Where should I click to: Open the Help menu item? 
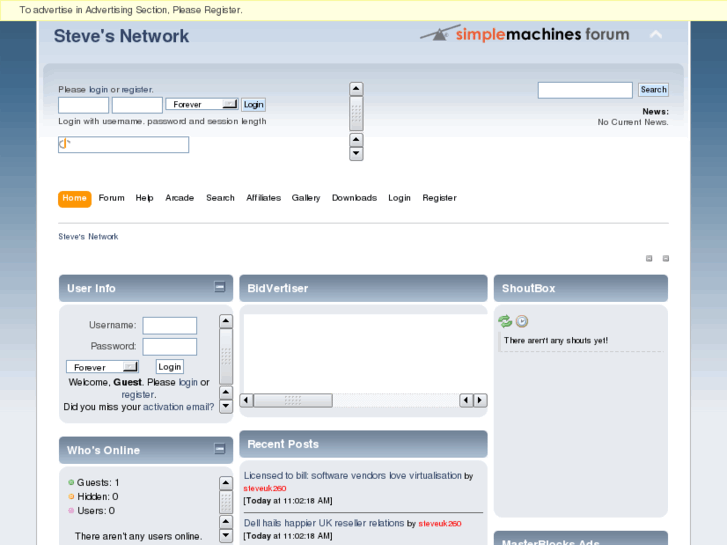point(144,198)
